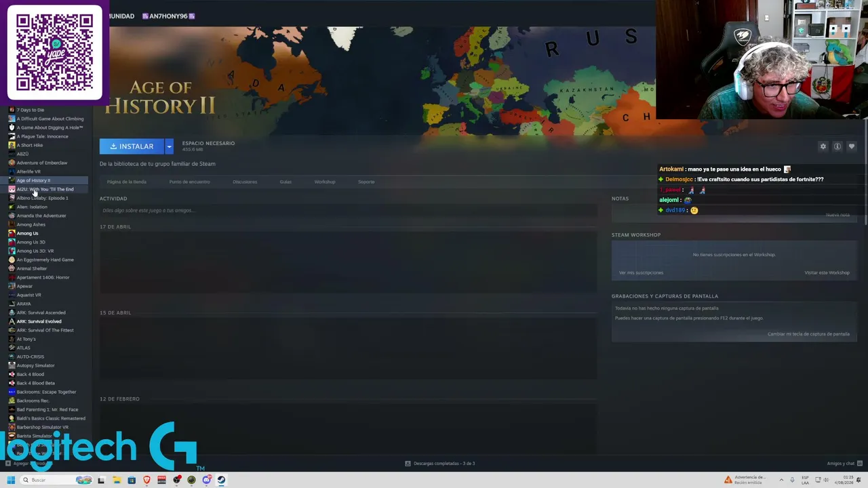Screen dimensions: 868x488
Task: Switch to the Discusiones tab
Action: (x=245, y=182)
